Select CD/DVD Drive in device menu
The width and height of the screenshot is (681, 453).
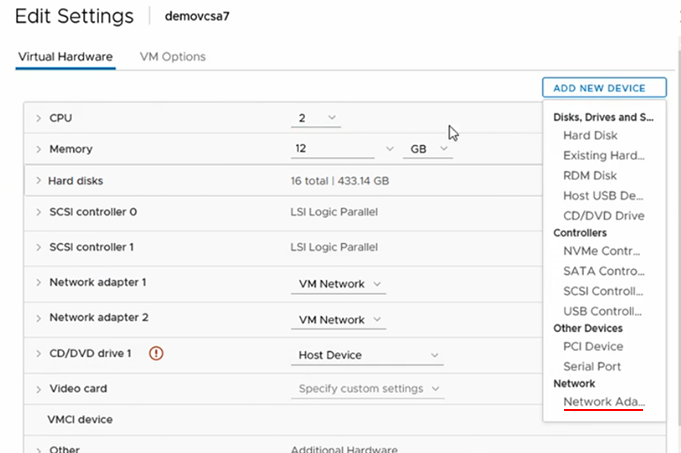point(604,216)
